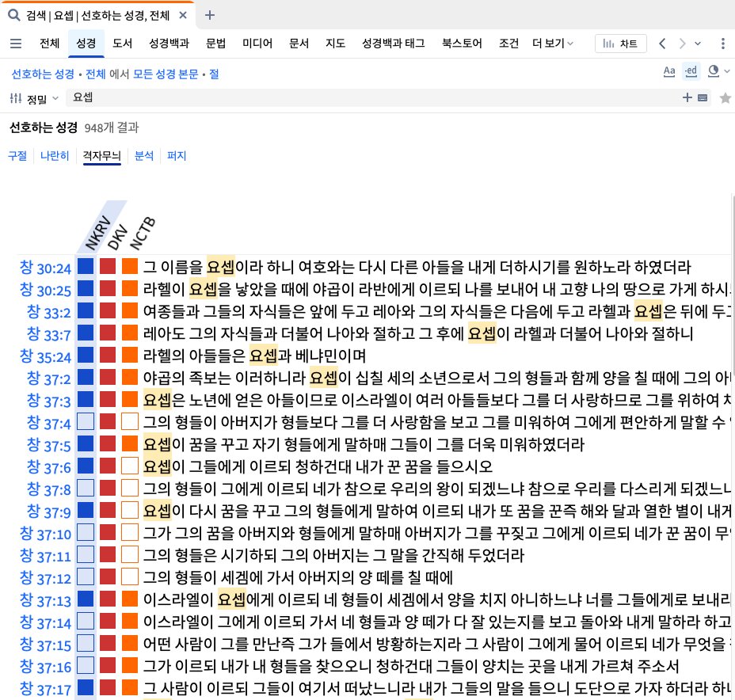Screen dimensions: 735x700
Task: Open the 창 37:13 verse reference
Action: [x=45, y=600]
